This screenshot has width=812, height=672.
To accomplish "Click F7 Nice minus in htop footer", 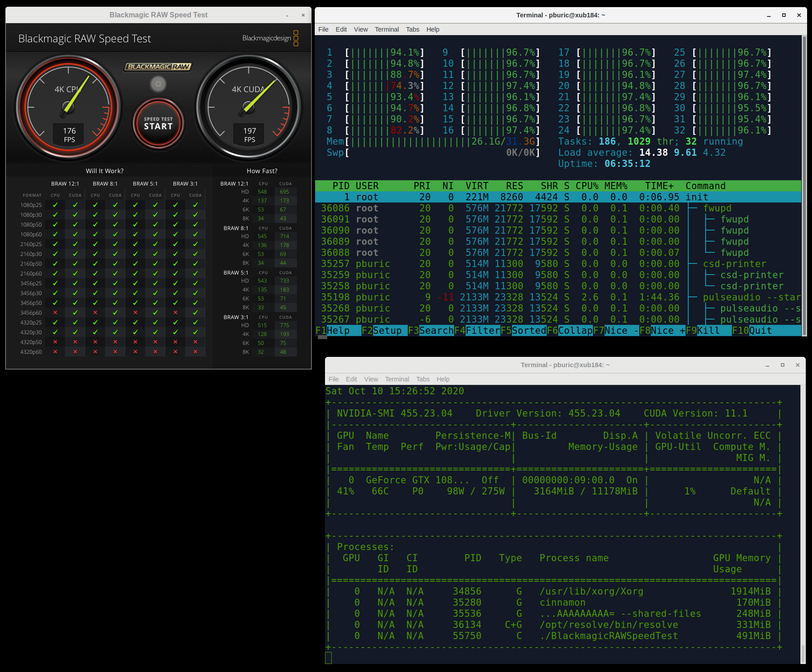I will coord(616,331).
